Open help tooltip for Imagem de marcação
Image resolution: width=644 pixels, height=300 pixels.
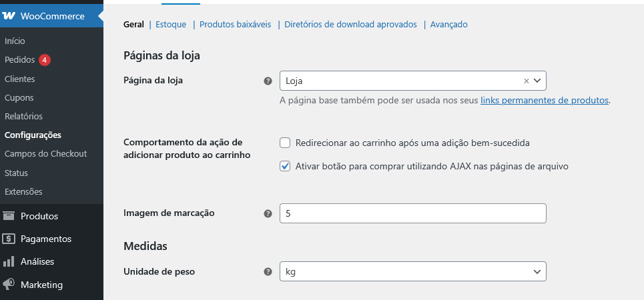pyautogui.click(x=268, y=213)
